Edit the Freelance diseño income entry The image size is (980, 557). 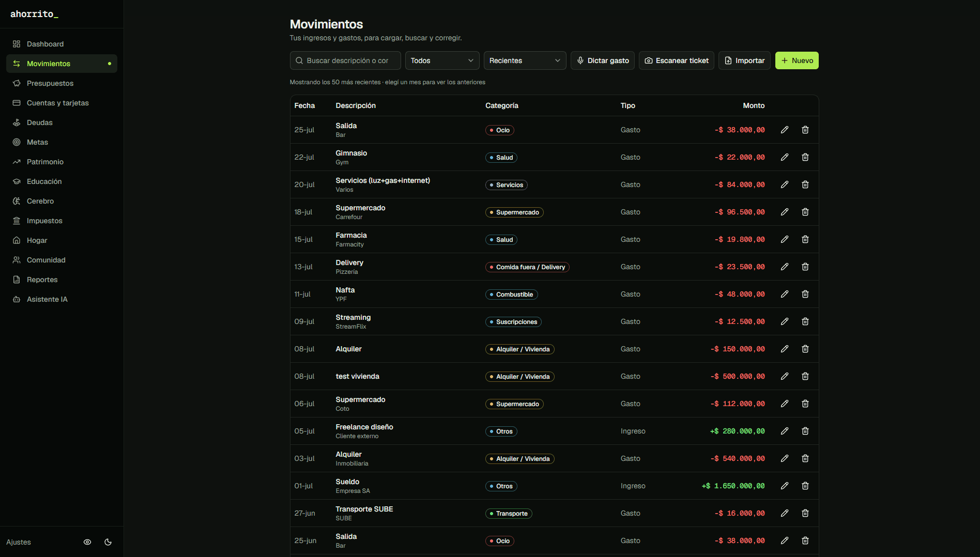(x=784, y=431)
